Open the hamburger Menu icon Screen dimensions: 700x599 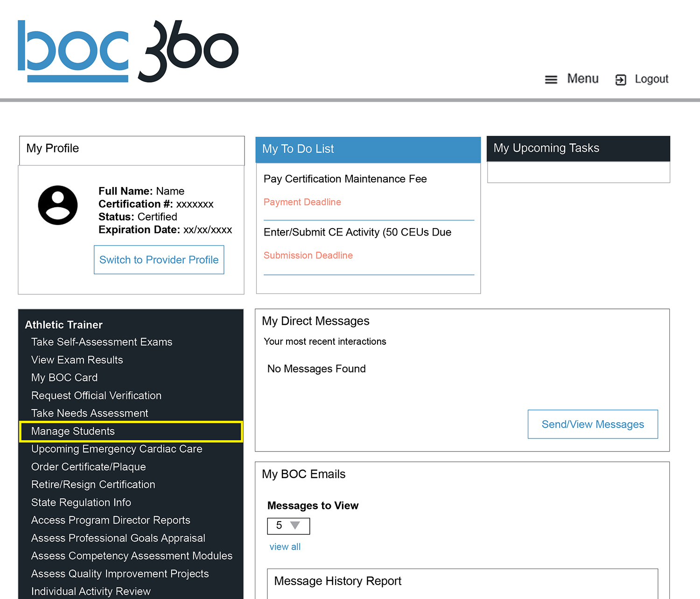point(551,79)
